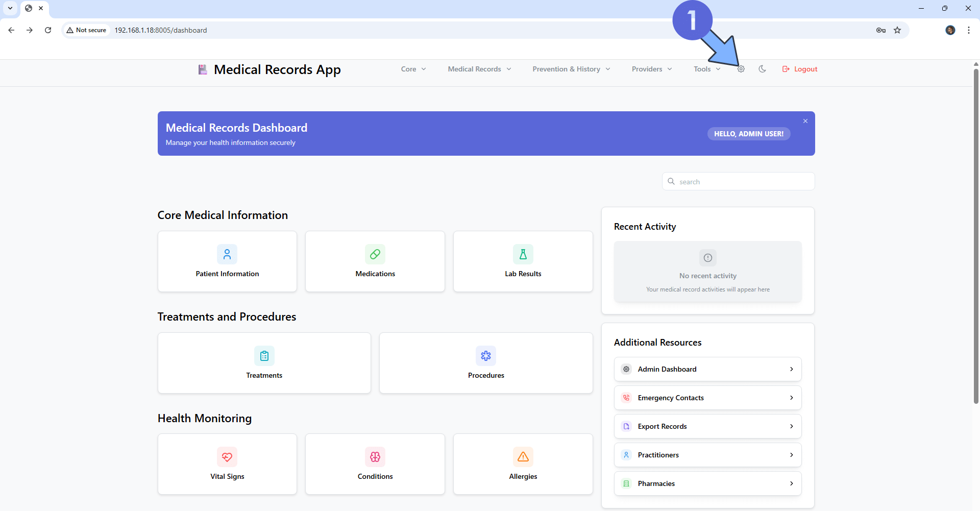This screenshot has width=980, height=511.
Task: Open the Prevention & History menu
Action: click(571, 69)
